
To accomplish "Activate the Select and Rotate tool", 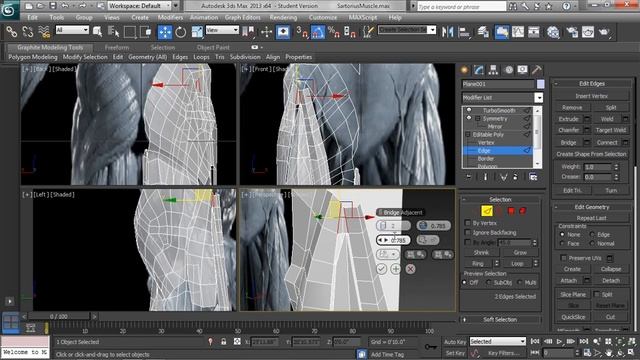I will (180, 32).
